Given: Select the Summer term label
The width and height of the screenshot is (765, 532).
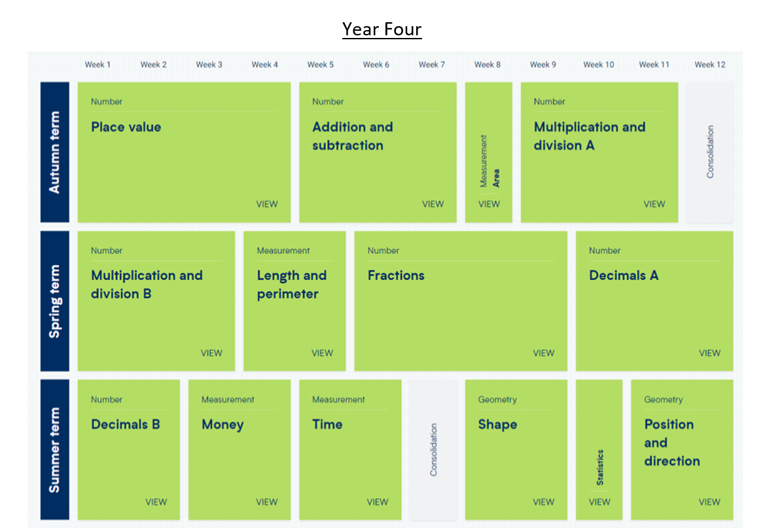Looking at the screenshot, I should click(x=55, y=450).
